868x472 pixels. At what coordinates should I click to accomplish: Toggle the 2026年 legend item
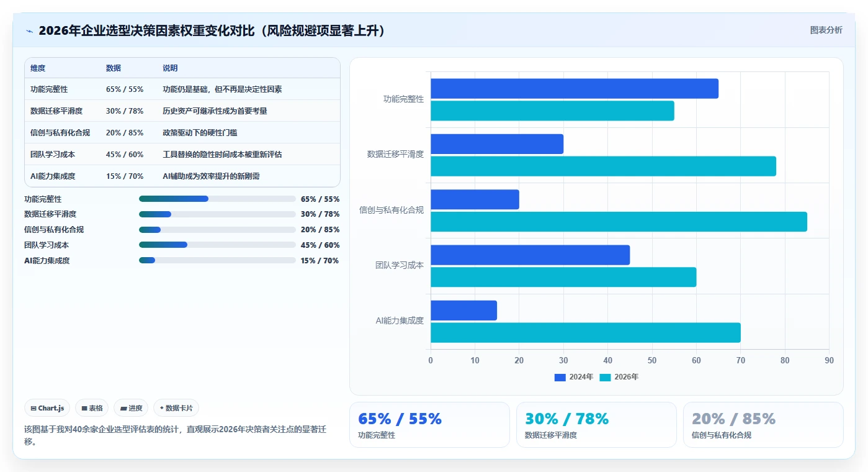click(619, 377)
